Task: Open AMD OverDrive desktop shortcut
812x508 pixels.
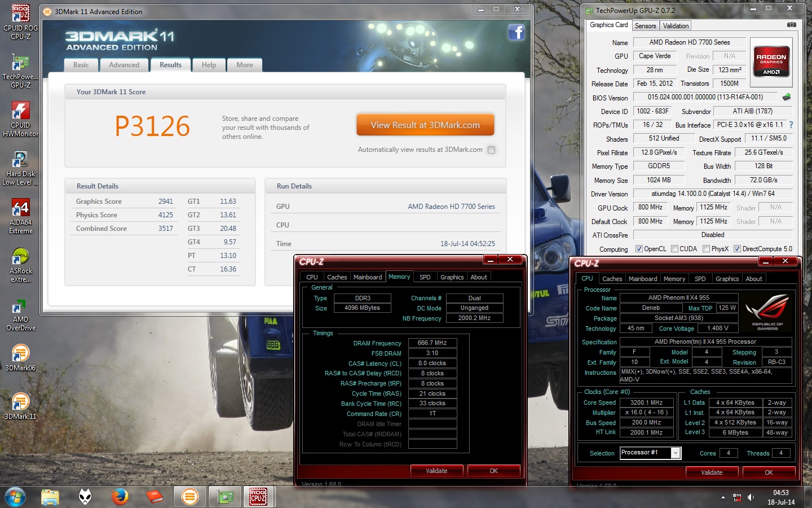Action: (20, 314)
